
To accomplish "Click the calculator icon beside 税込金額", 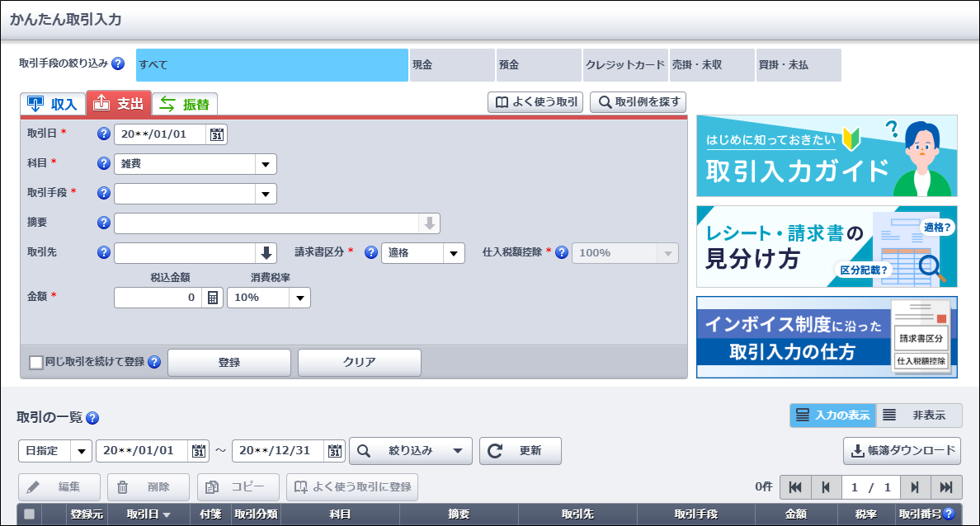I will tap(213, 298).
